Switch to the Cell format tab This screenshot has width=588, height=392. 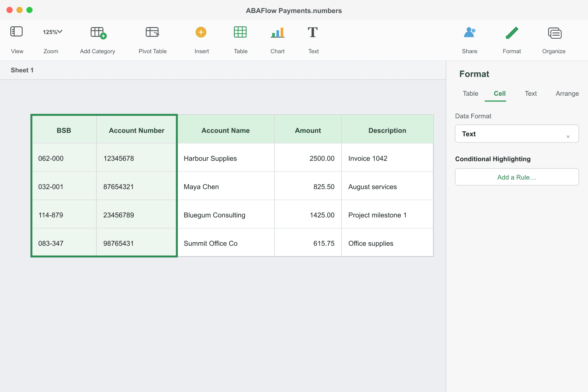[500, 93]
